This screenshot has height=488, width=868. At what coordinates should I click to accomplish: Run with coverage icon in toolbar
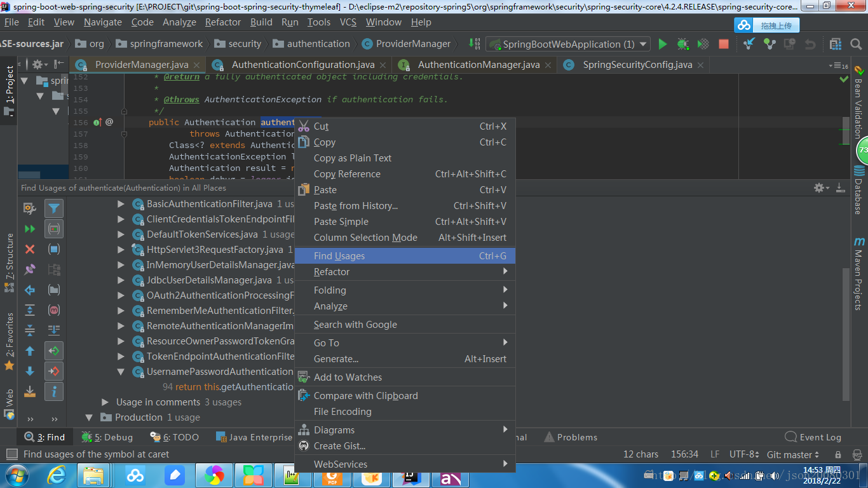[703, 44]
